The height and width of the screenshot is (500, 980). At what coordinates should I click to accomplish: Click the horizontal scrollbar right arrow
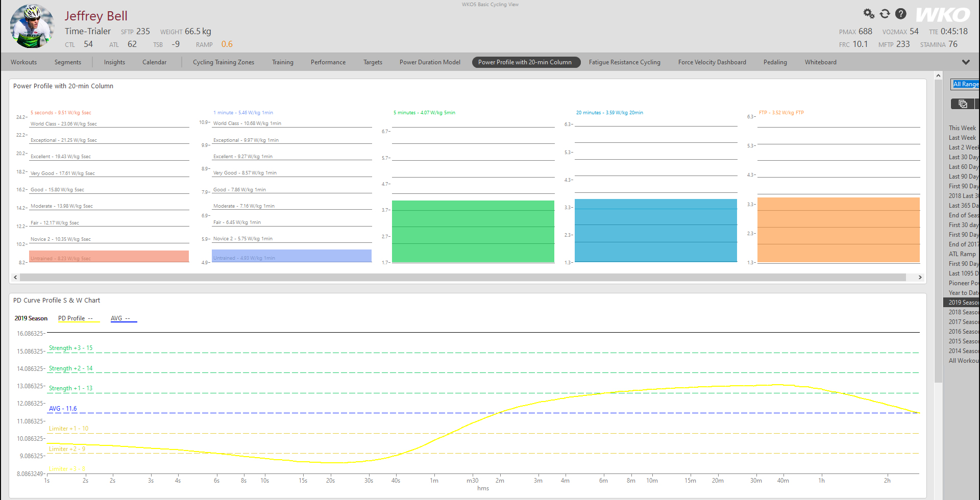920,278
